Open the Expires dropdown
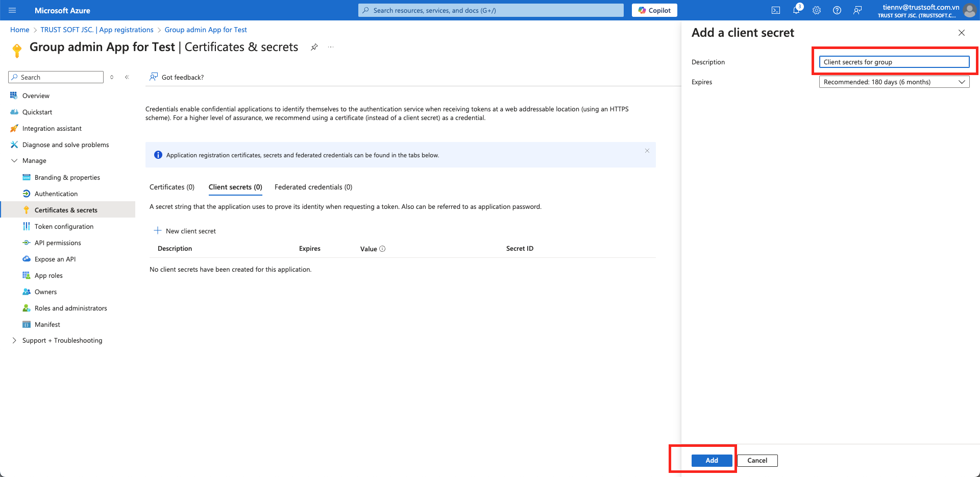 (x=894, y=82)
